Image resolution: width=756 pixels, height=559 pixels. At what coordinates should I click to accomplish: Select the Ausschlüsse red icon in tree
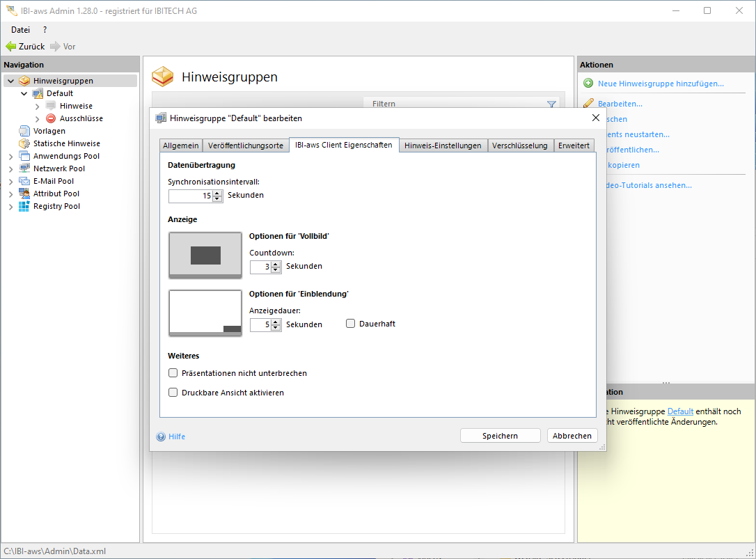click(x=51, y=118)
